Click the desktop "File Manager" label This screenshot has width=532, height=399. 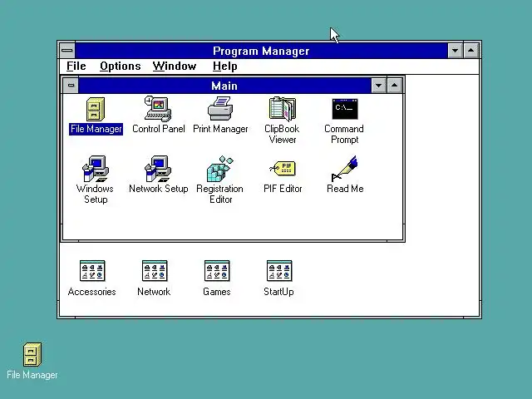click(x=32, y=375)
